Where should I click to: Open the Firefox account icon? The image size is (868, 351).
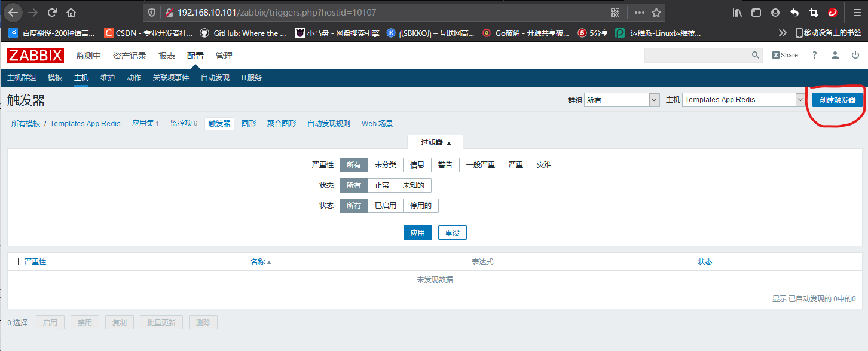(775, 12)
